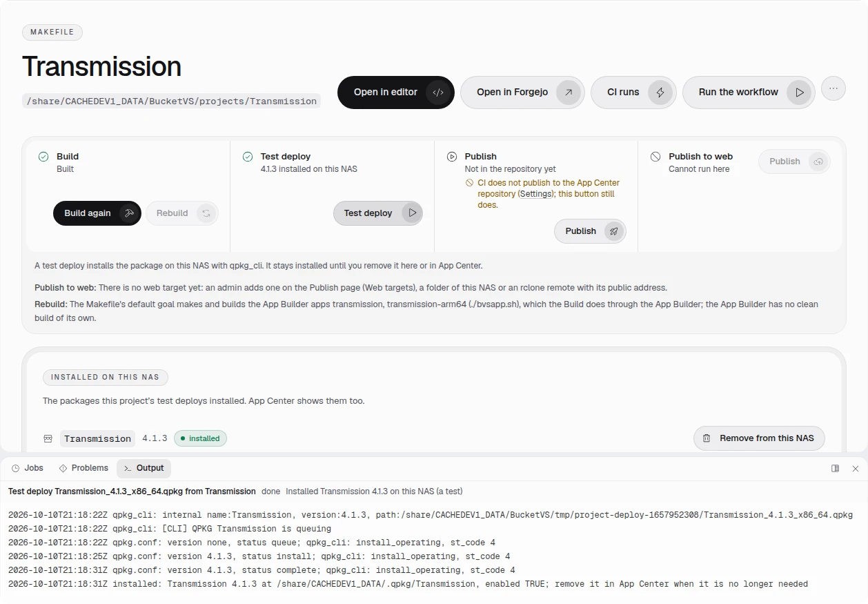Open the Problems tab
This screenshot has height=604, width=868.
(x=83, y=468)
